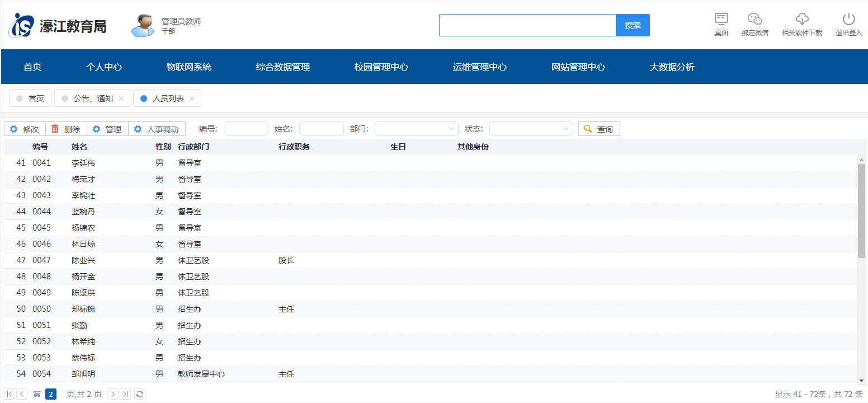Screen dimensions: 868x403
Task: Click the scrollbar down arrow
Action: [861, 379]
